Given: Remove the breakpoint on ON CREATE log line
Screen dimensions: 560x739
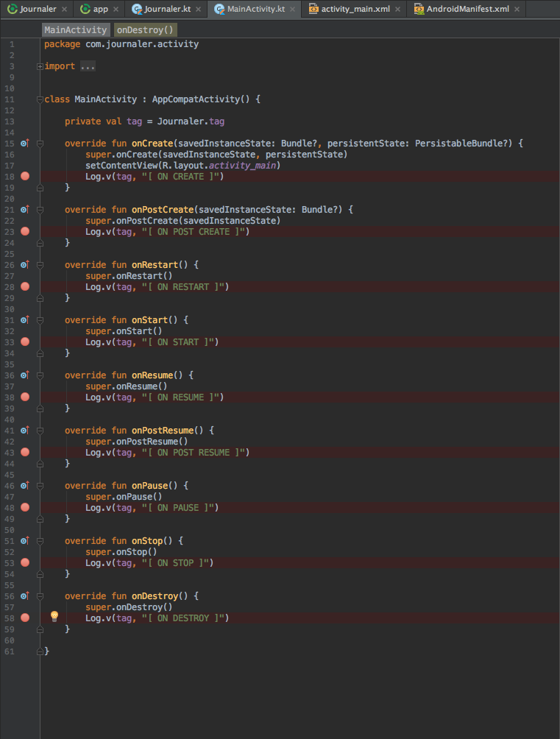Looking at the screenshot, I should coord(25,176).
